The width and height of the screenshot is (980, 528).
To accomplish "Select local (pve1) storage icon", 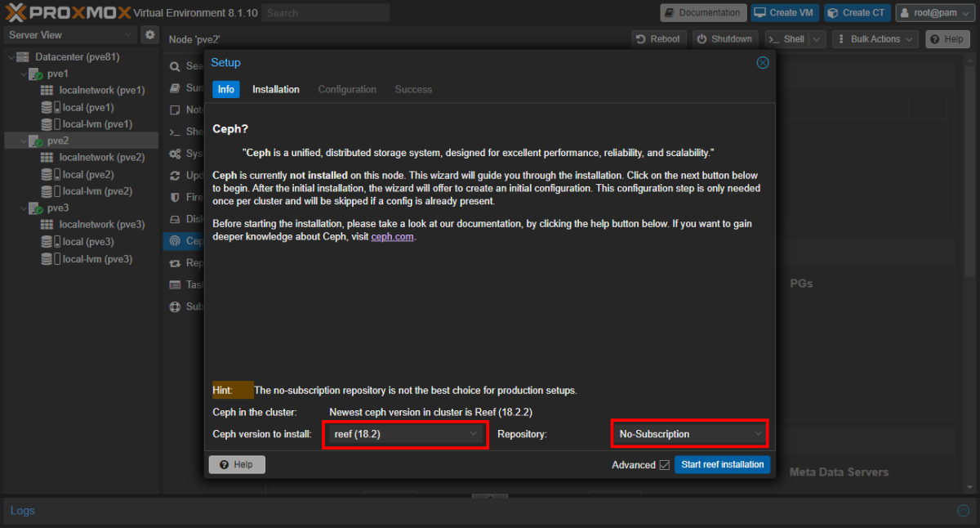I will pos(50,107).
